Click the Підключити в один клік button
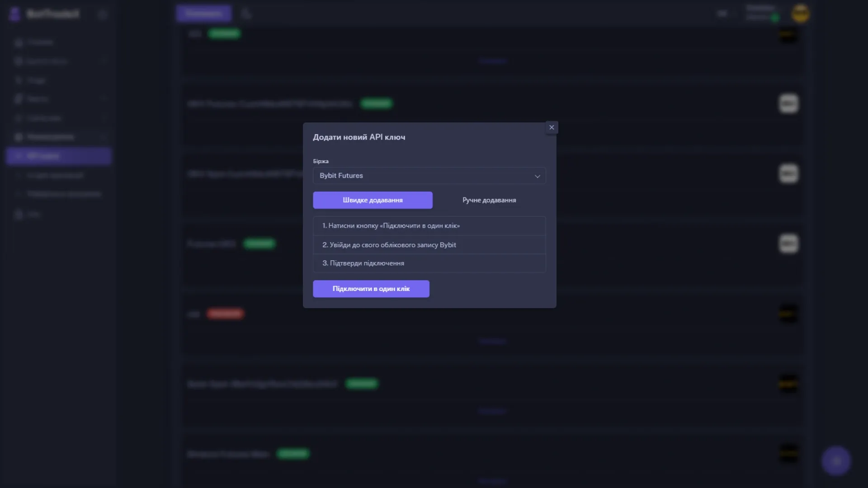Viewport: 868px width, 488px height. click(371, 289)
